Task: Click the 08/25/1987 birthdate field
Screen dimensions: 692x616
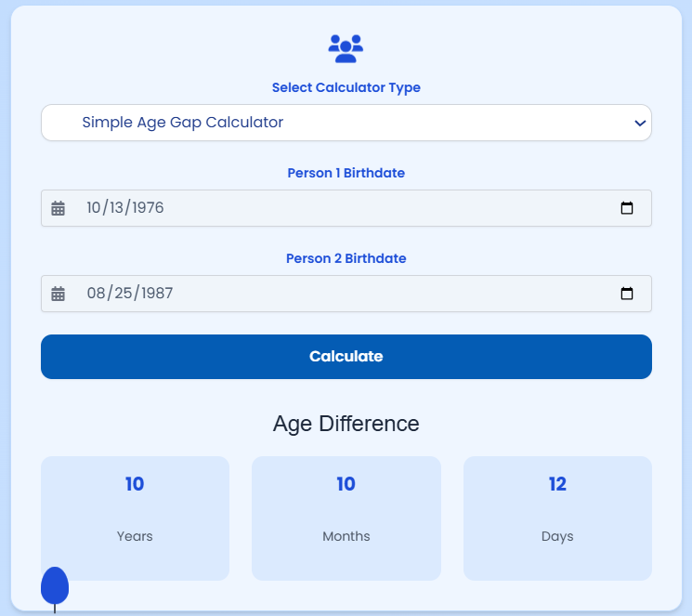Action: tap(346, 294)
